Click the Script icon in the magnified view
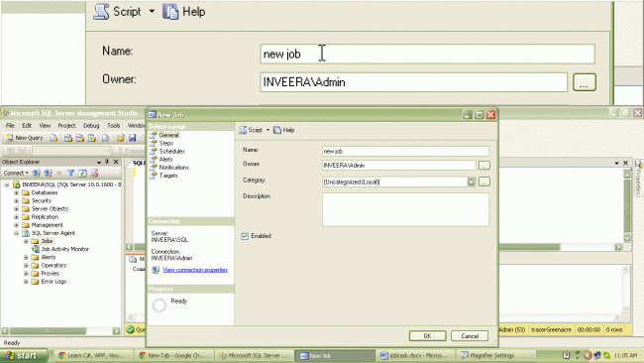This screenshot has height=363, width=644. (101, 12)
